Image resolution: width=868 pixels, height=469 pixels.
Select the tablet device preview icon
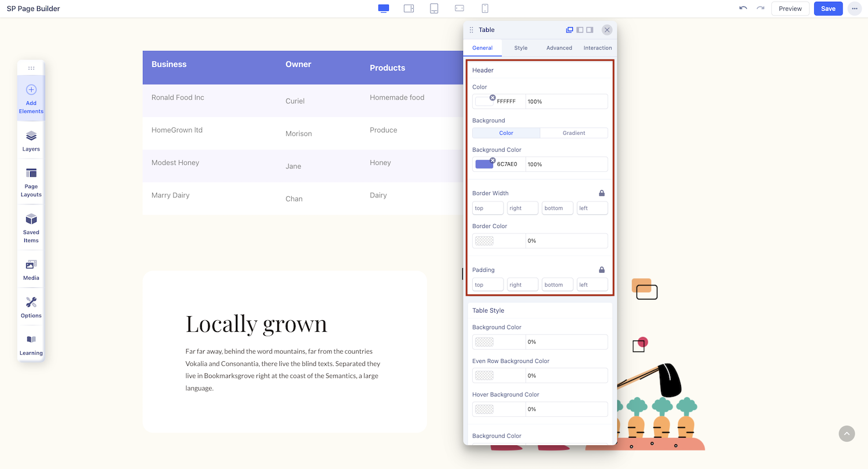434,9
